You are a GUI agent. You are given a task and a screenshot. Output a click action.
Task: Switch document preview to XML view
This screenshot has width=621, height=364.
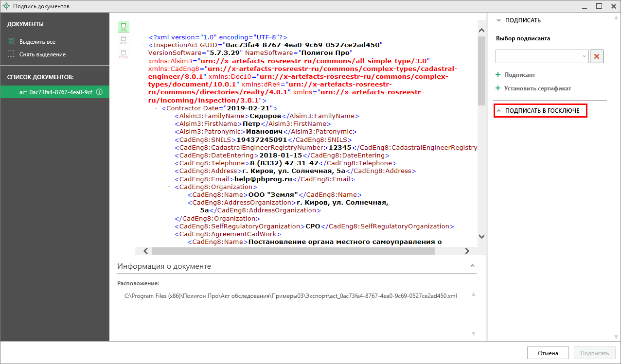123,27
